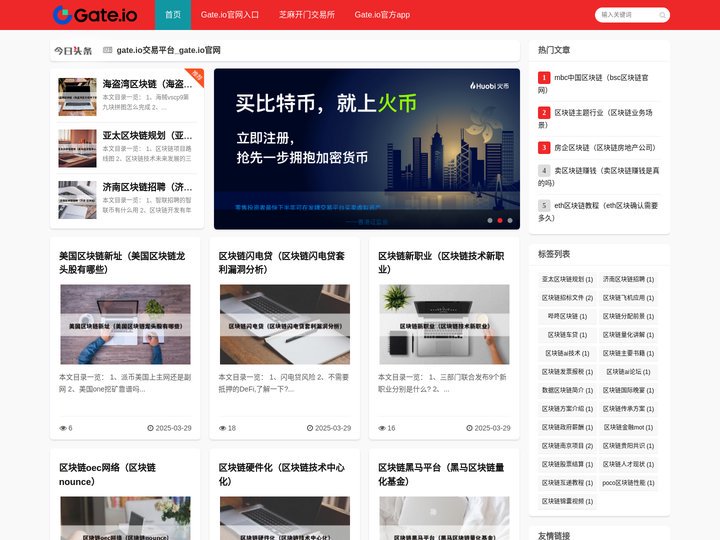Screen dimensions: 720x540
Task: Open headline link gate.io交易平台_gate.io官网
Action: coord(169,50)
